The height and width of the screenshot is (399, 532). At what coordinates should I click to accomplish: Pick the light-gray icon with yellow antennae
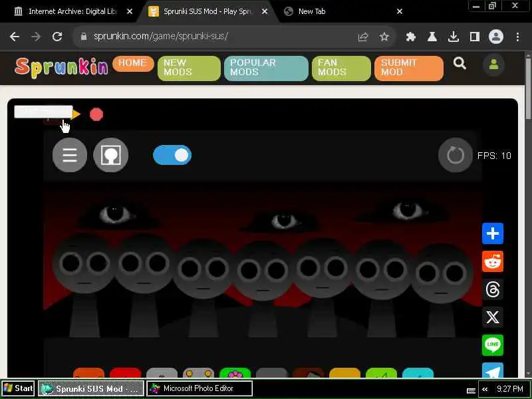198,372
